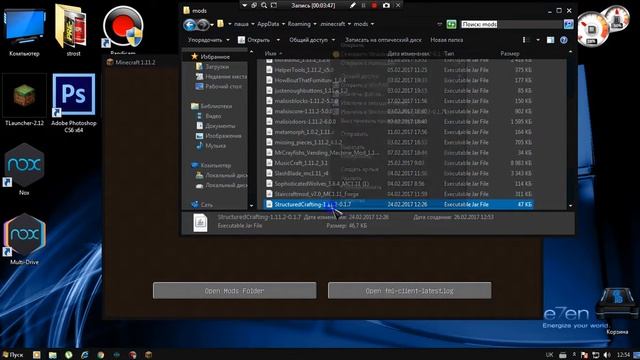The height and width of the screenshot is (360, 640).
Task: Open the strost folder on the desktop
Action: tap(73, 31)
